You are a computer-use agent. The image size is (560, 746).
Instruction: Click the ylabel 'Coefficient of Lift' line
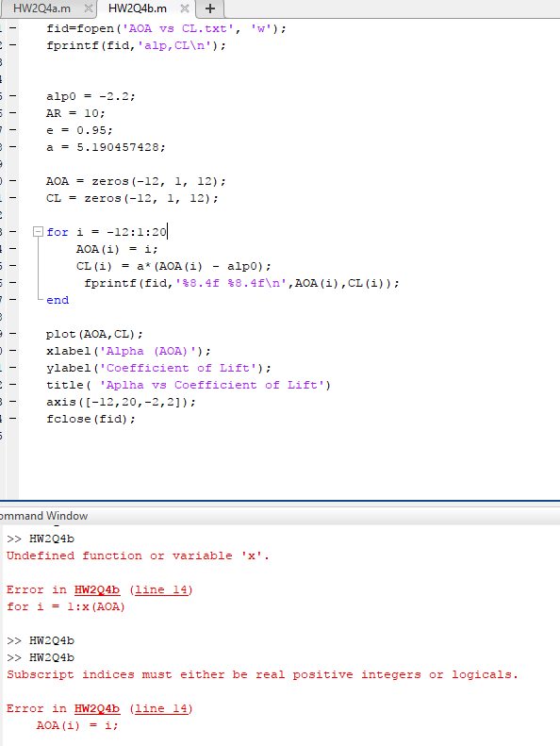coord(158,368)
